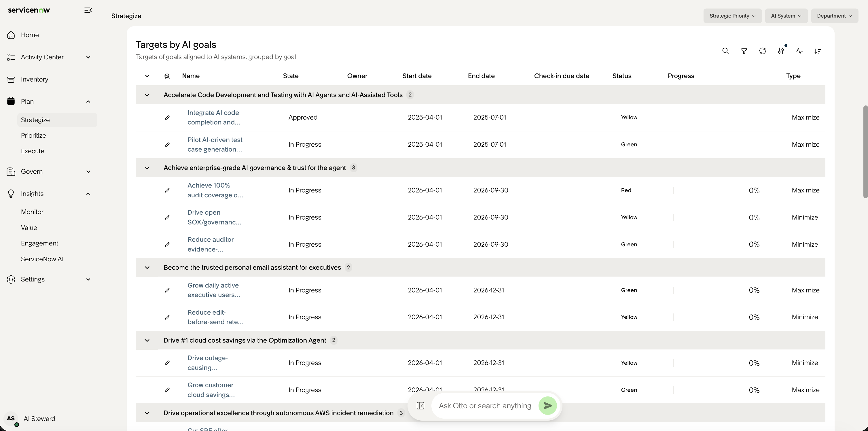Image resolution: width=868 pixels, height=431 pixels.
Task: Collapse the Plan menu section
Action: [x=88, y=102]
